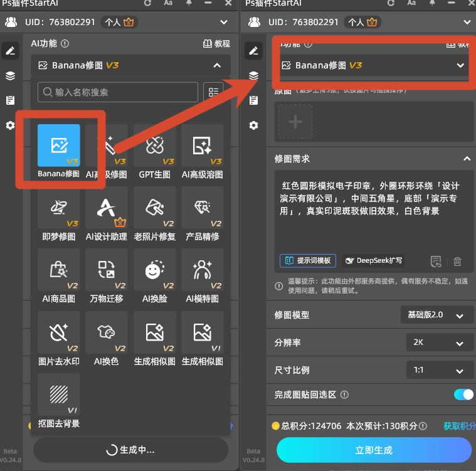Collapse the Banana修图 V3 selector in left panel

(x=217, y=65)
